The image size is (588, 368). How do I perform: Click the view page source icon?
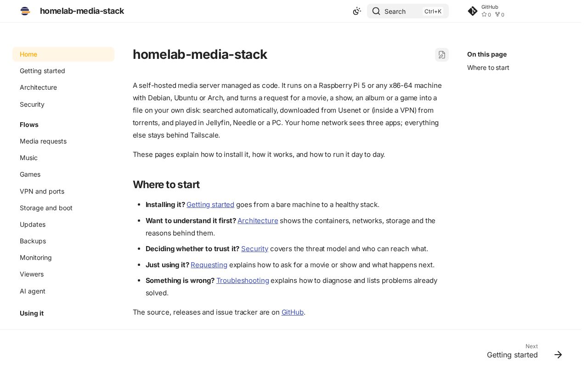click(x=442, y=55)
